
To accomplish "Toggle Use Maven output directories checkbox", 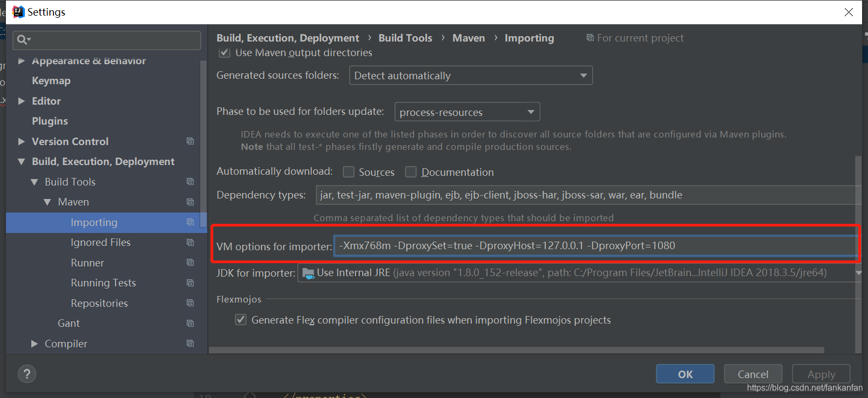I will [x=225, y=53].
